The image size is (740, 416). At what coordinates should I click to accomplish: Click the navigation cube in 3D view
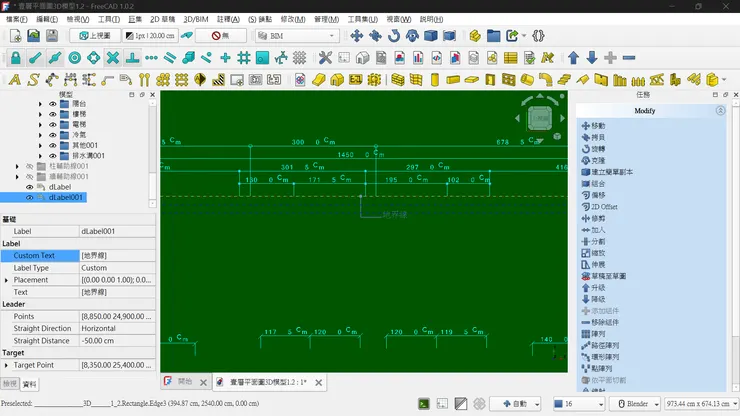tap(539, 118)
